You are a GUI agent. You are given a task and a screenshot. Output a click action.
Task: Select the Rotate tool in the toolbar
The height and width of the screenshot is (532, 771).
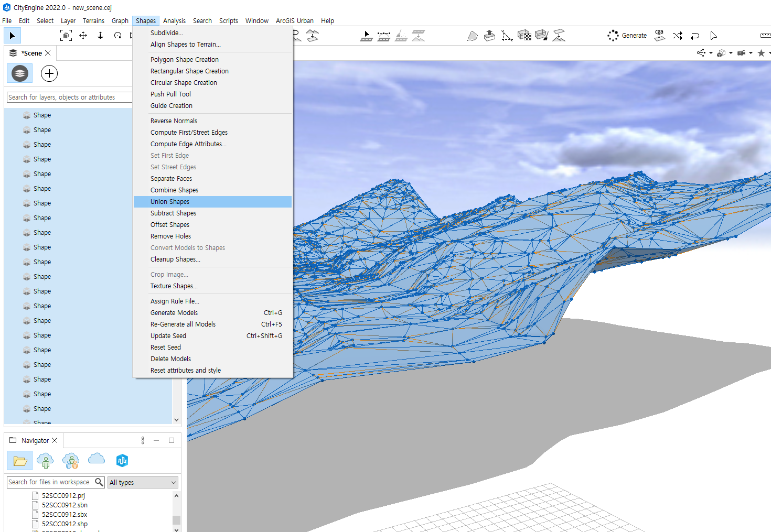pos(117,36)
